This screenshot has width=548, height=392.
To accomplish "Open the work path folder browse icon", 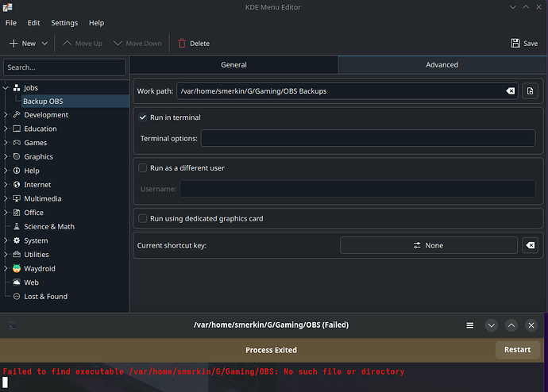I will coord(531,91).
